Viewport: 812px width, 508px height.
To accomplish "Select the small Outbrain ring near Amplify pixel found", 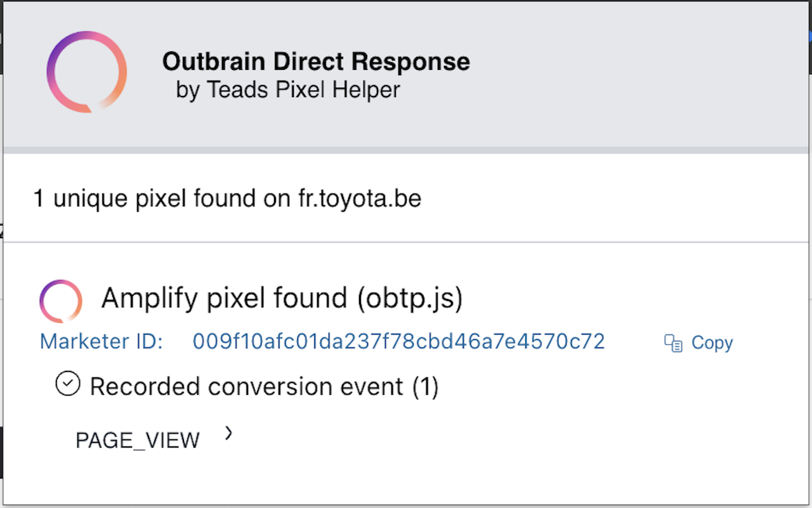I will click(x=60, y=300).
